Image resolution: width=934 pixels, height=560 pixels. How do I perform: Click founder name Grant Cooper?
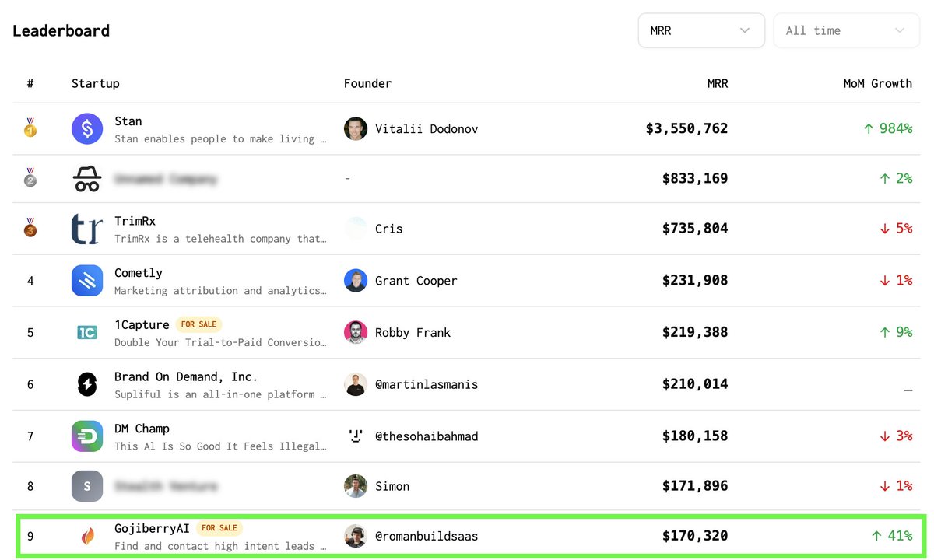tap(416, 281)
